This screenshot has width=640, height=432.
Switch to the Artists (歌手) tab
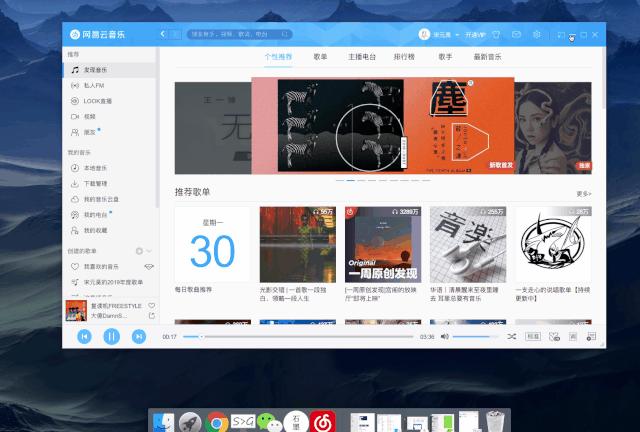pos(445,57)
